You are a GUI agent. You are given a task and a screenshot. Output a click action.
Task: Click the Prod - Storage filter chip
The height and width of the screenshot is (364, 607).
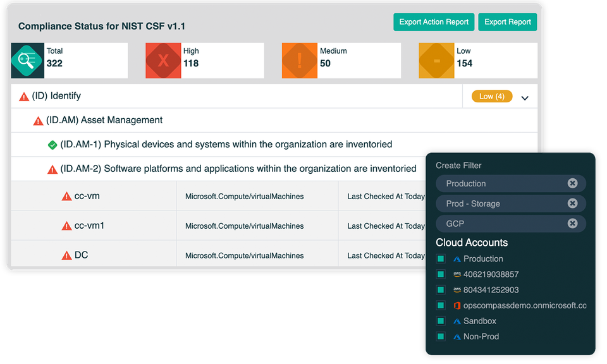(x=511, y=203)
